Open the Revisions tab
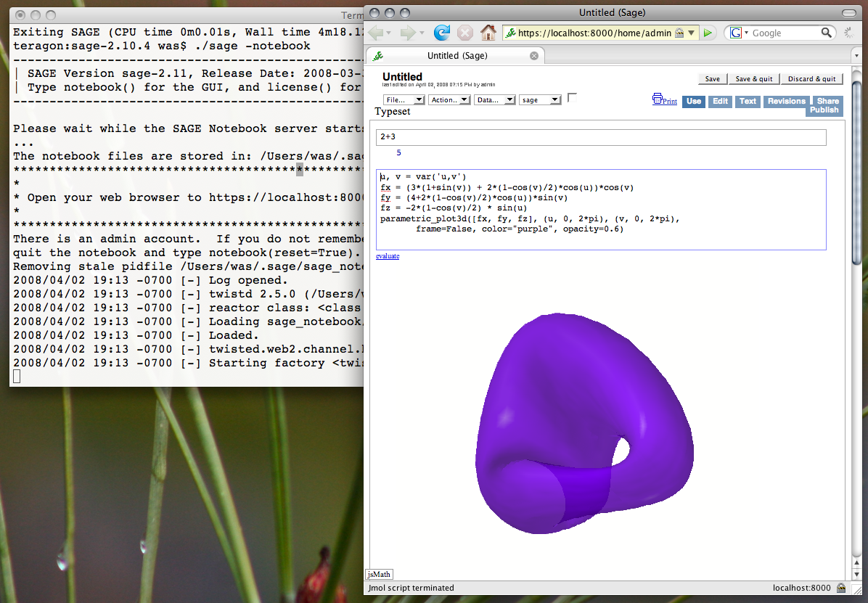Screen dimensions: 868x603 point(786,102)
